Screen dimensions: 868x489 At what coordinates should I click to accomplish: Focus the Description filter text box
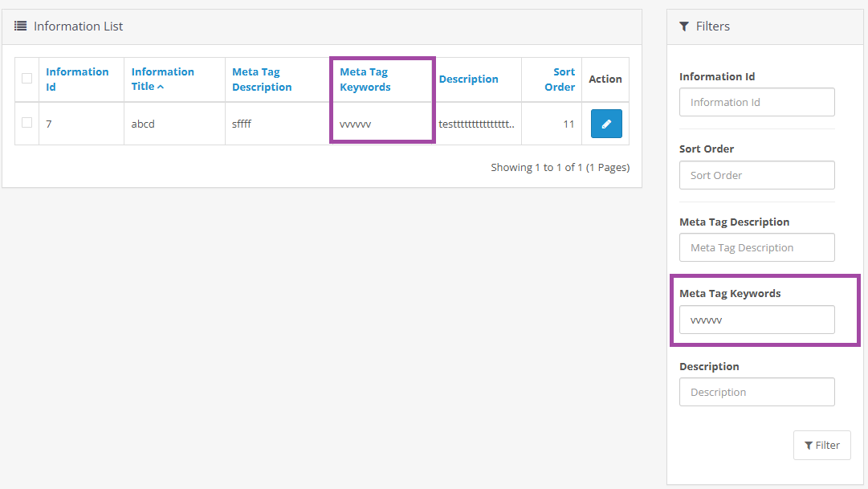click(756, 392)
